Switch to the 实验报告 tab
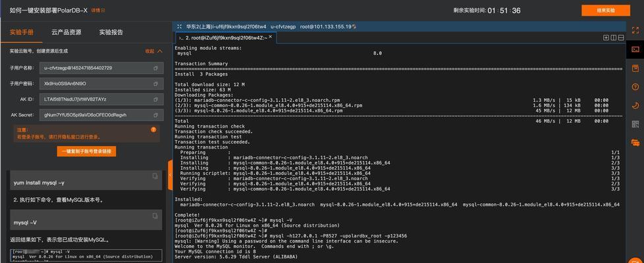This screenshot has height=263, width=644. (x=111, y=32)
